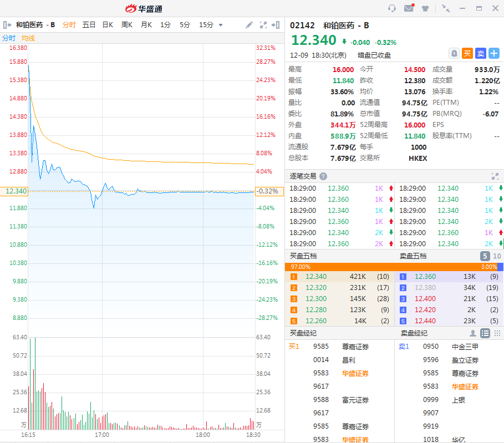Switch to the 月K chart tab
Viewport: 504px width, 443px height.
click(146, 25)
